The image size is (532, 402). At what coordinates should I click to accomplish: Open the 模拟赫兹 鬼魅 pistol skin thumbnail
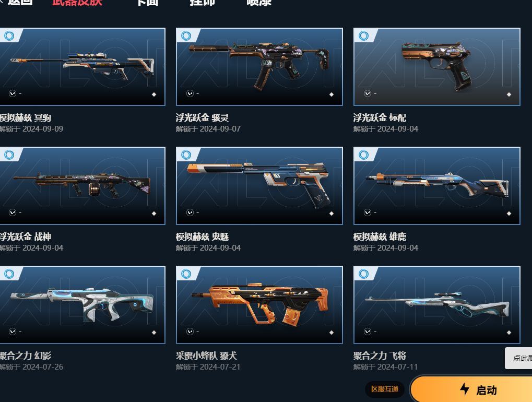coord(259,185)
